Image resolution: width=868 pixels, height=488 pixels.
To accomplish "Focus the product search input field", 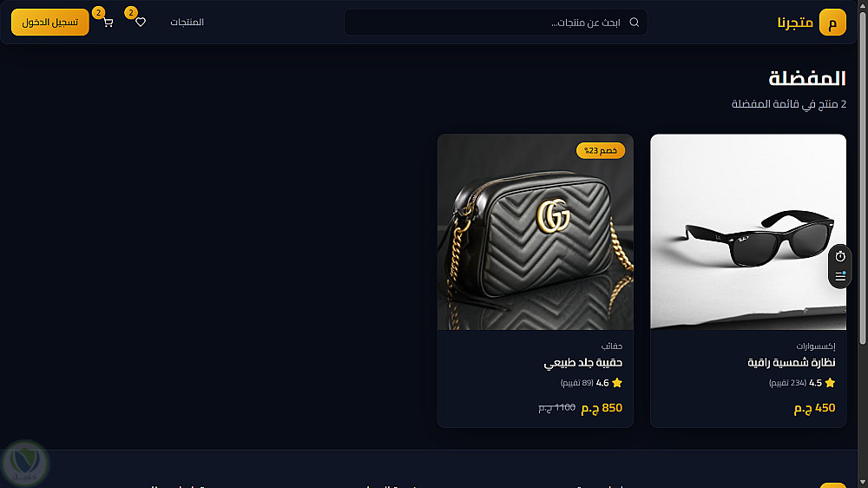I will [x=496, y=23].
